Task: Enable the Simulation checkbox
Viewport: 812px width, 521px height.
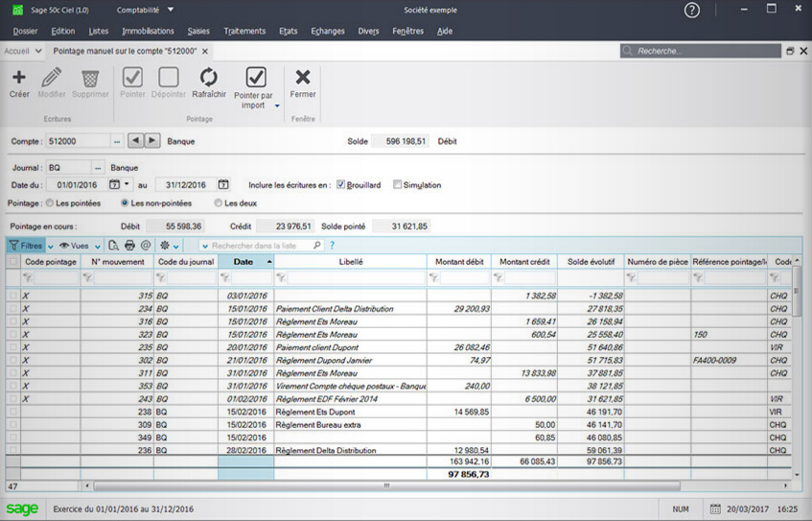Action: [x=398, y=185]
